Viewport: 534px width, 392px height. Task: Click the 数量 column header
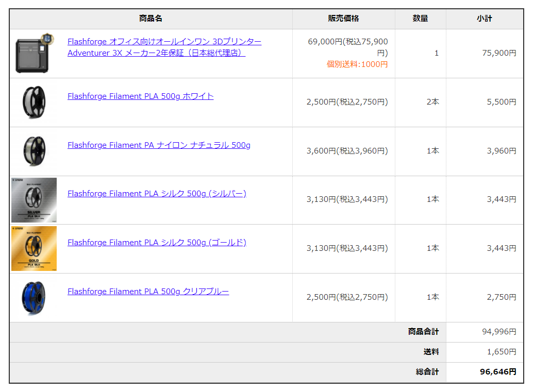(420, 19)
